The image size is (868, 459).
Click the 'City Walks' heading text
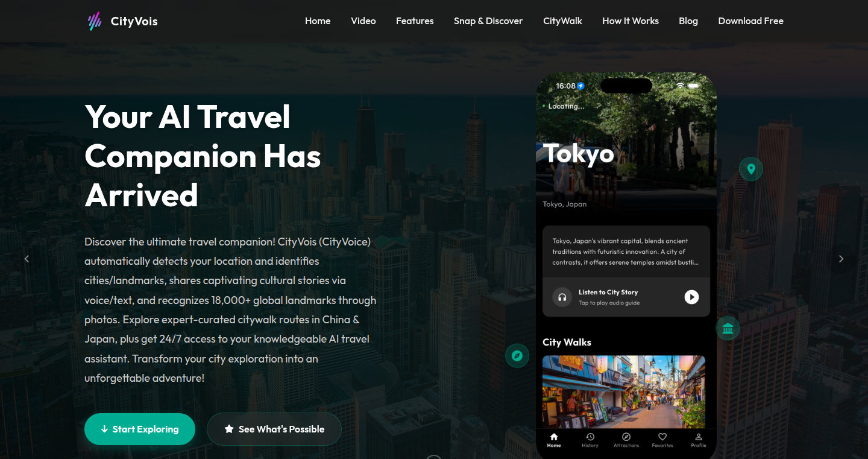(567, 342)
